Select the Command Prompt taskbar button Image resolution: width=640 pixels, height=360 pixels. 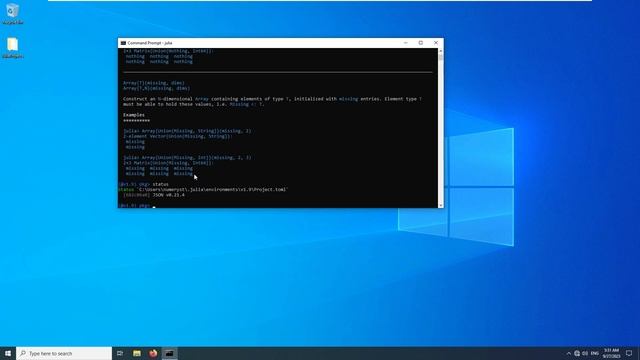pos(169,353)
